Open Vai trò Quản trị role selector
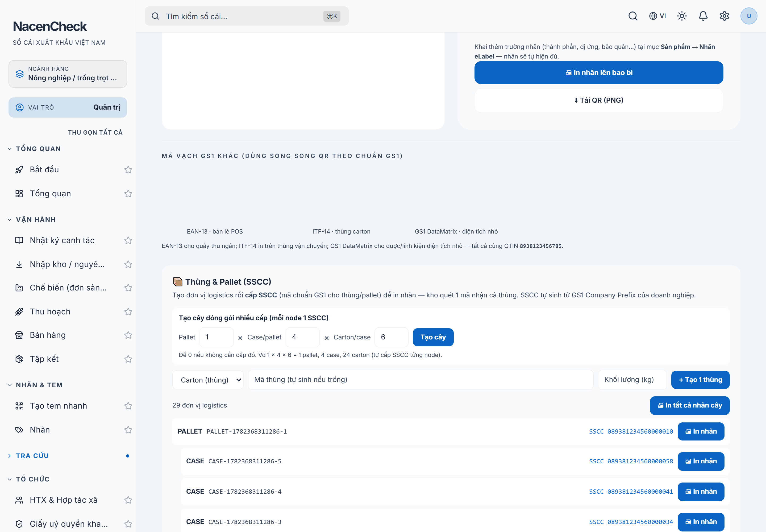766x532 pixels. click(68, 107)
